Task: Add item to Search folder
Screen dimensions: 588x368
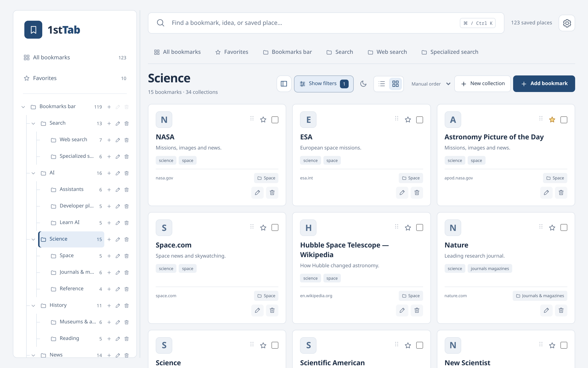Action: [x=109, y=124]
